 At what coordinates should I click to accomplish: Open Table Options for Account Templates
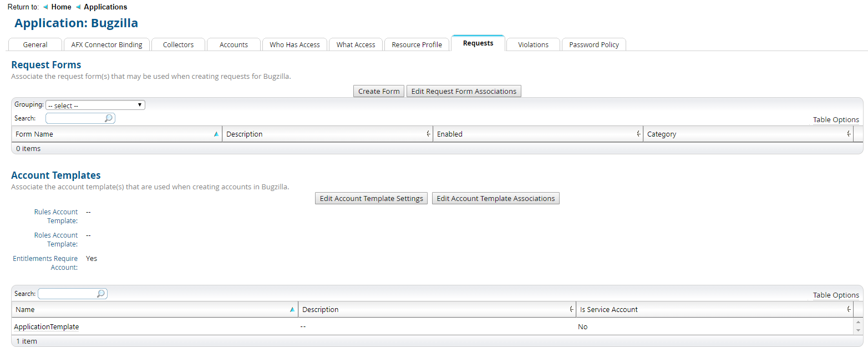(835, 295)
